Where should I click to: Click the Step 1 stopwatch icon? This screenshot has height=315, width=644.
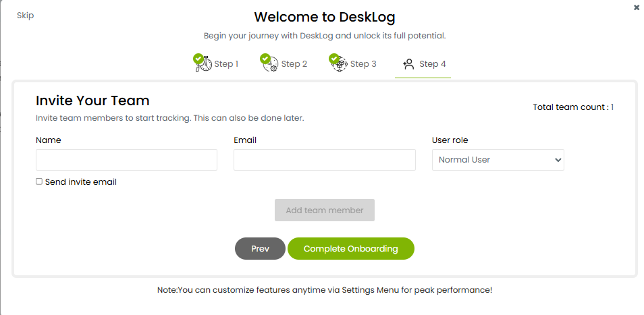click(x=203, y=63)
